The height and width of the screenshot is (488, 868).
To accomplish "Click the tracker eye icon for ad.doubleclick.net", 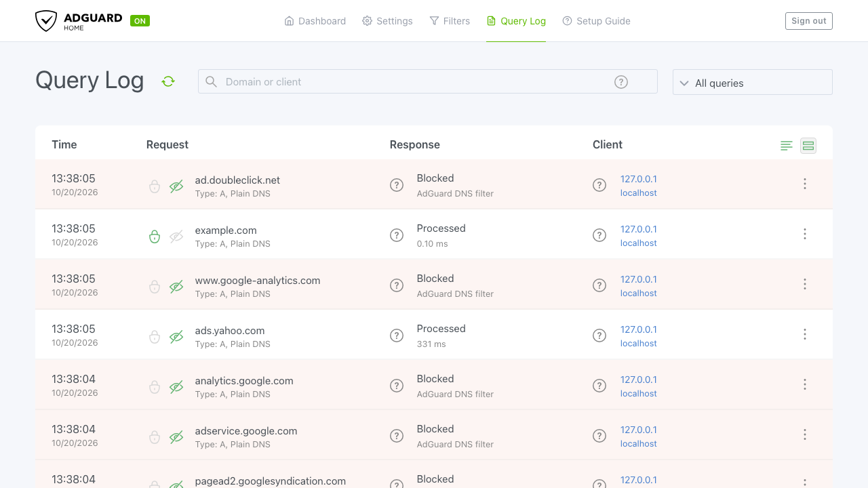I will point(176,186).
